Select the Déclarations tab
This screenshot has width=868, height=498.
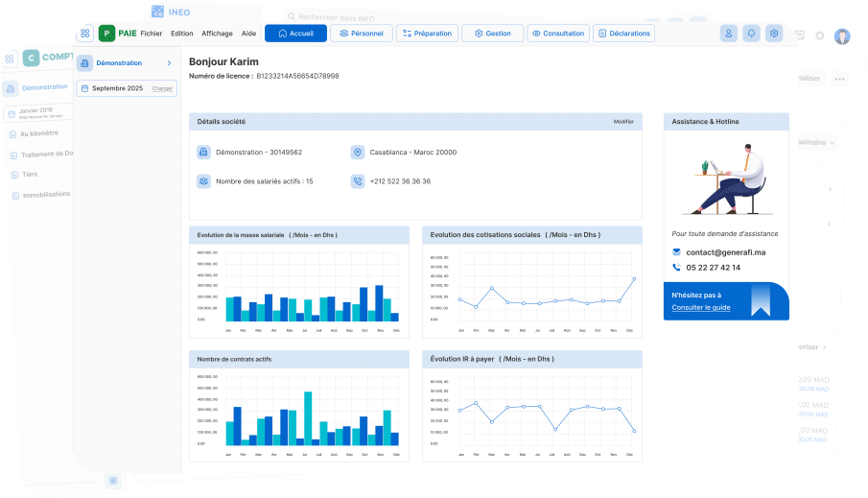point(623,34)
